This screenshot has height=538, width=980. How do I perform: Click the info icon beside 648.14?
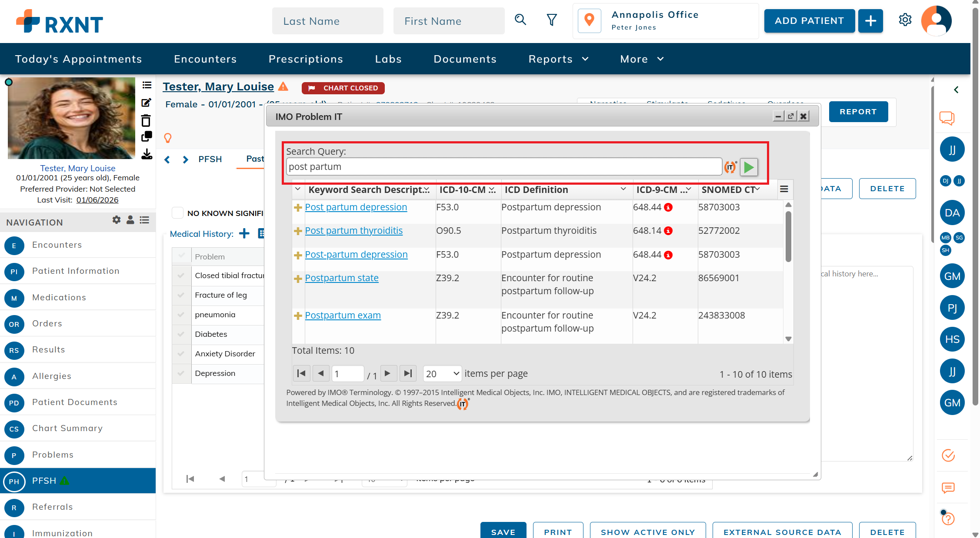point(669,231)
